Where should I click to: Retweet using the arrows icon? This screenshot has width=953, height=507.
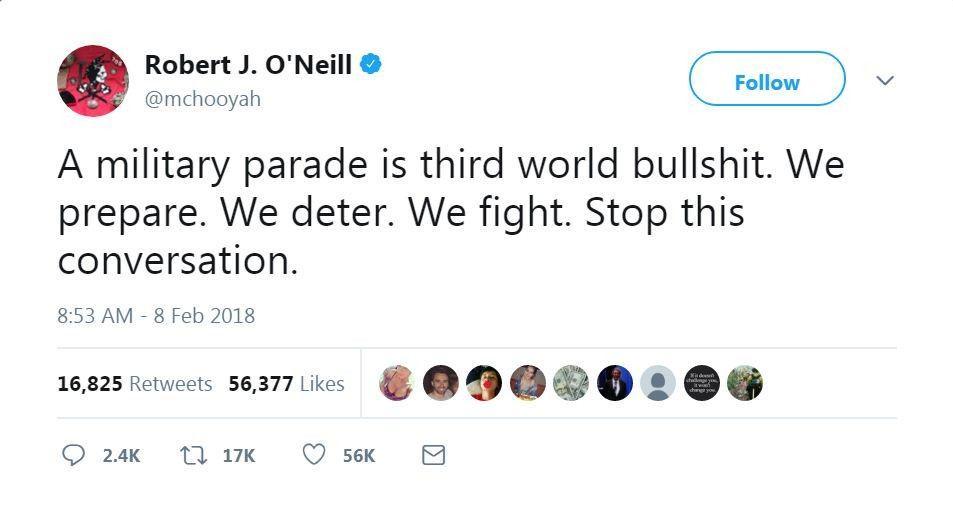[194, 455]
